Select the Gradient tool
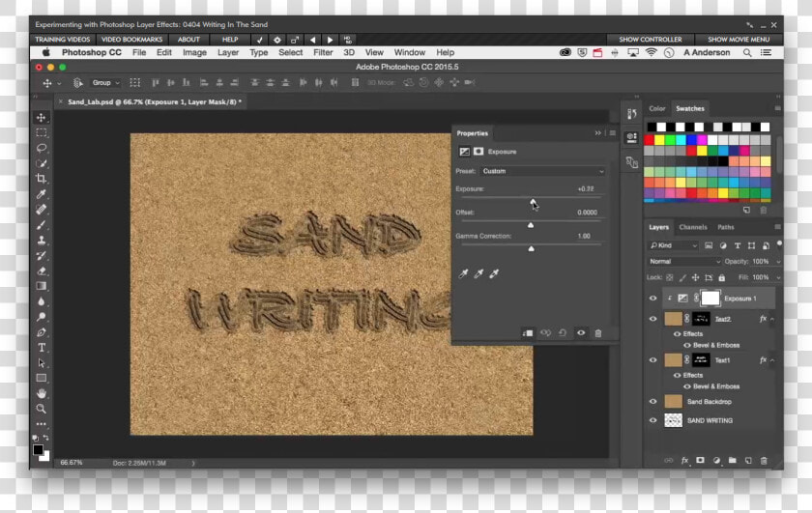 [42, 286]
